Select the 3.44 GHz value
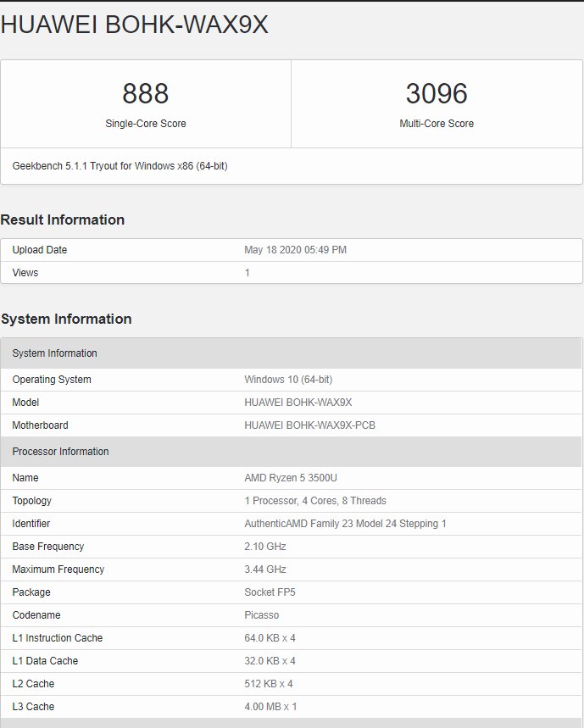This screenshot has width=584, height=728. 265,570
